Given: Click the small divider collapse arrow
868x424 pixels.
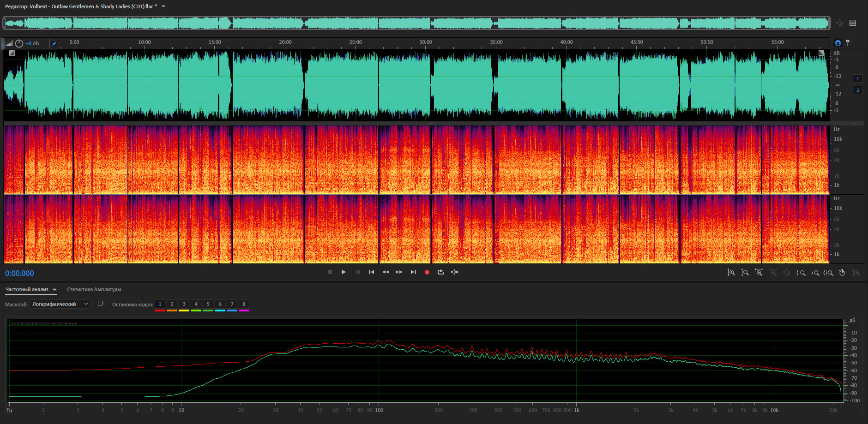Looking at the screenshot, I should 854,124.
